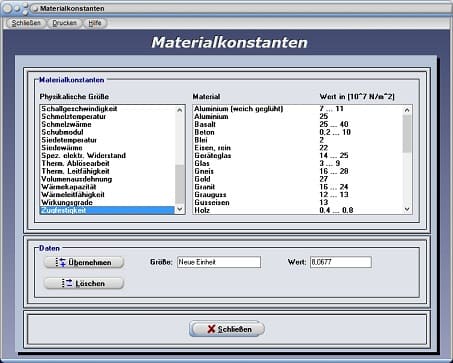
Task: Click the Löschen button
Action: [x=84, y=283]
